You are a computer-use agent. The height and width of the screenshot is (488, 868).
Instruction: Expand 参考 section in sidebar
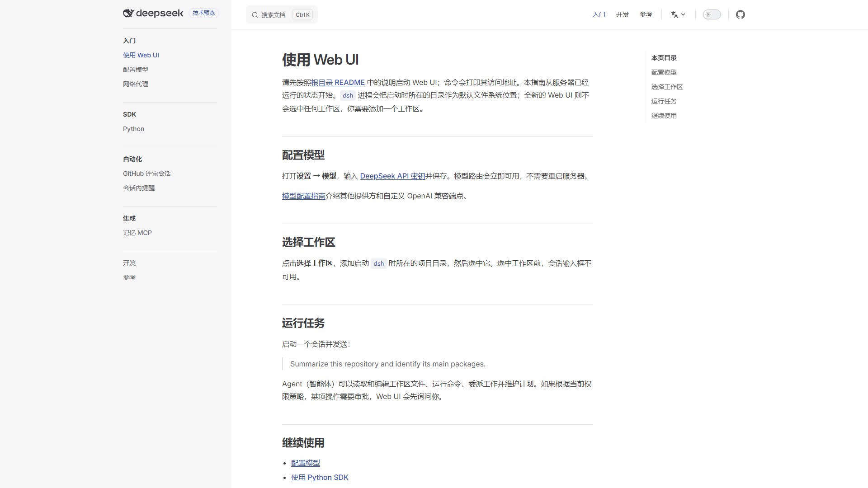129,277
